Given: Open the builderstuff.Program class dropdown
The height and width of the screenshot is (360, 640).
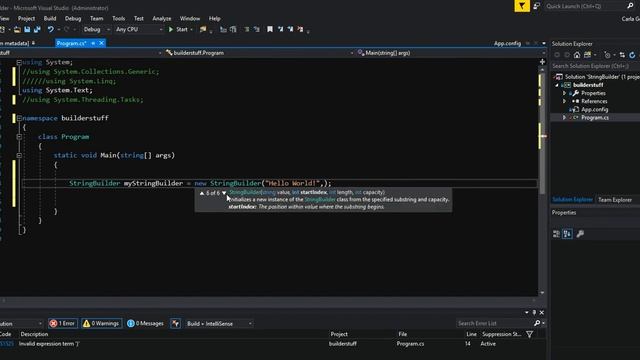Looking at the screenshot, I should (x=259, y=53).
